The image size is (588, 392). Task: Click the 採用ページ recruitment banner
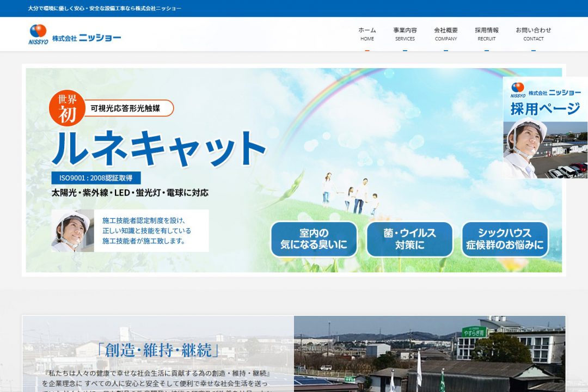(545, 127)
